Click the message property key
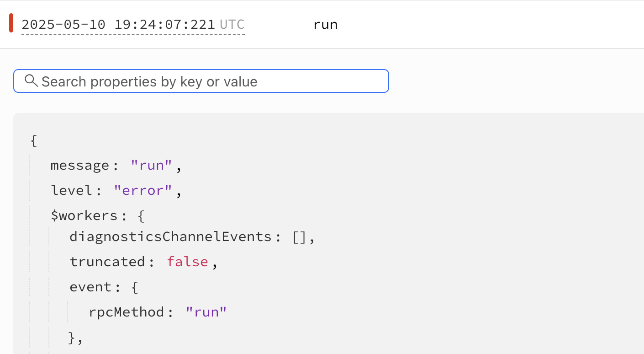 (x=80, y=166)
